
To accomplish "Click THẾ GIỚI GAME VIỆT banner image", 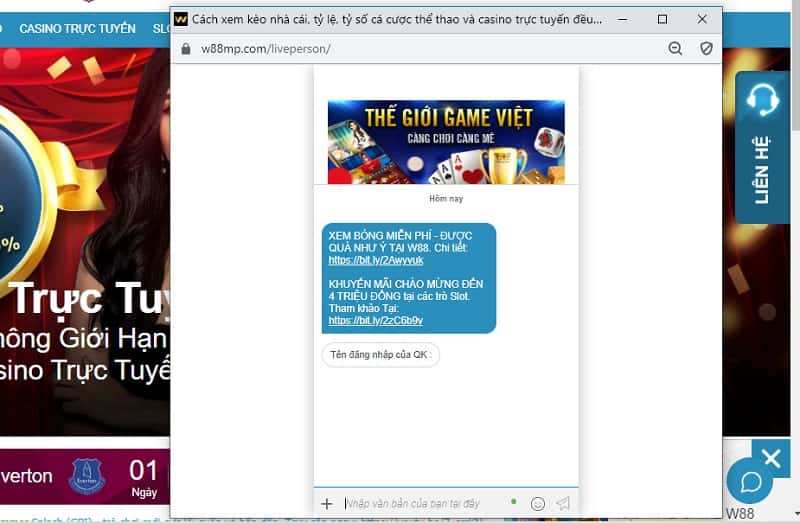I will point(446,142).
